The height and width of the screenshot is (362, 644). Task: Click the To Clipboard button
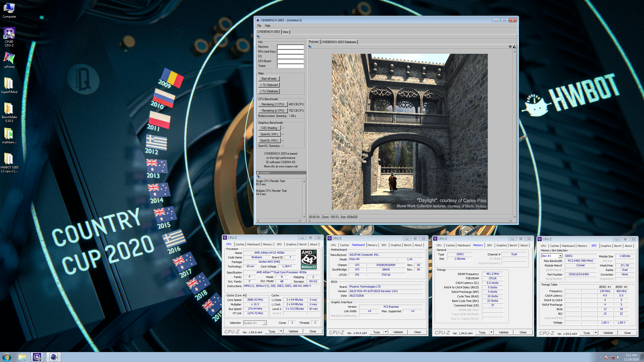[269, 85]
